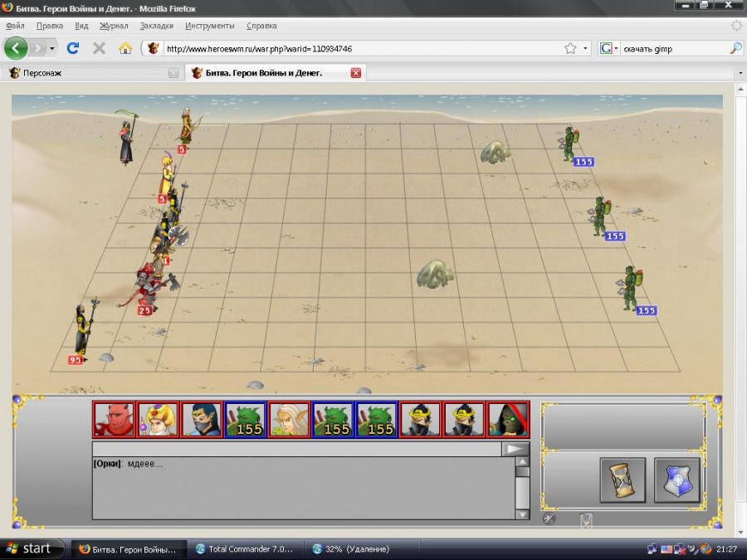
Task: Select the blonde crowned woman portrait
Action: point(158,419)
